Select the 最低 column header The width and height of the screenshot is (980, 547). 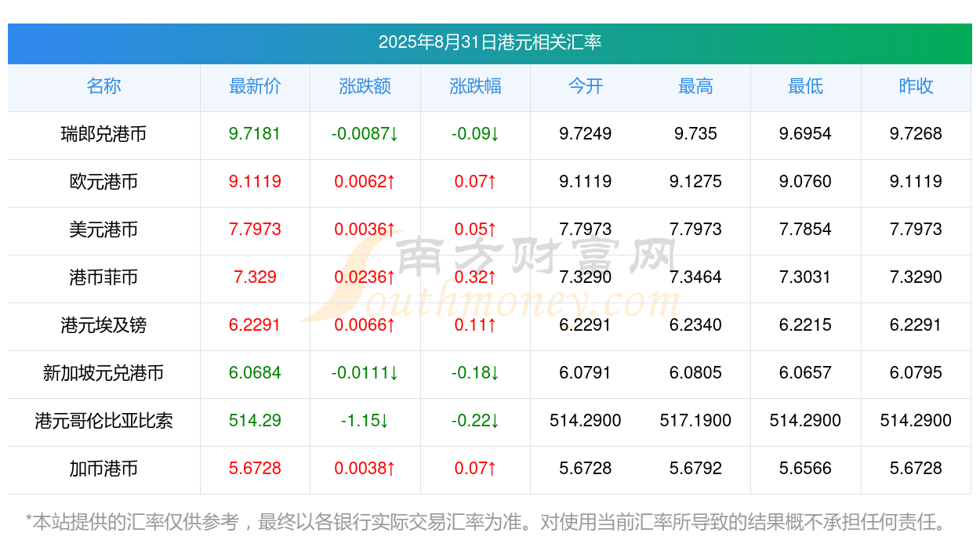click(x=805, y=86)
